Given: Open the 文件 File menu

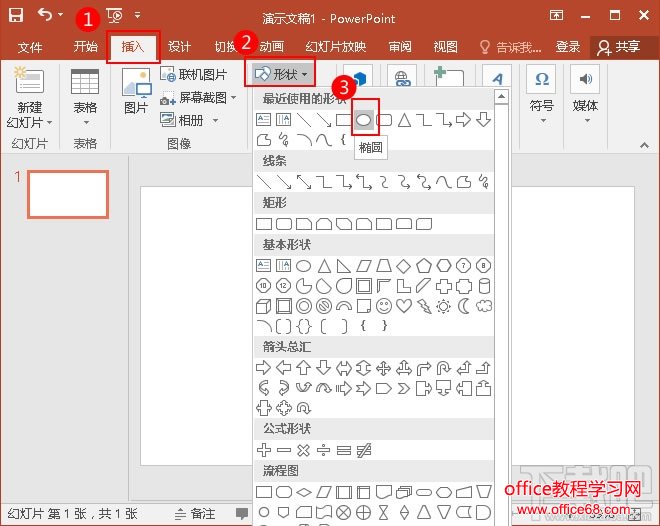Looking at the screenshot, I should (30, 47).
